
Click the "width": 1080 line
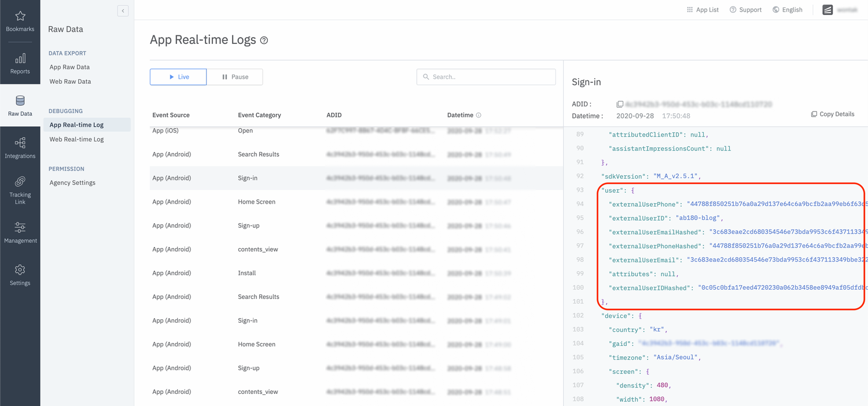coord(642,399)
